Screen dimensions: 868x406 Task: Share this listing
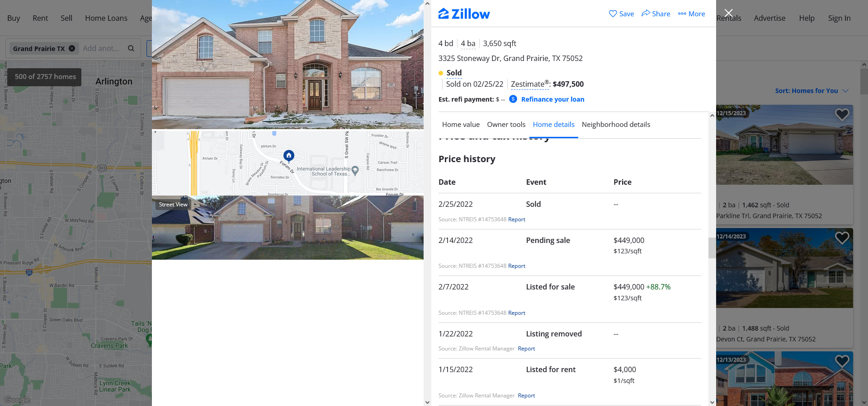pos(656,14)
